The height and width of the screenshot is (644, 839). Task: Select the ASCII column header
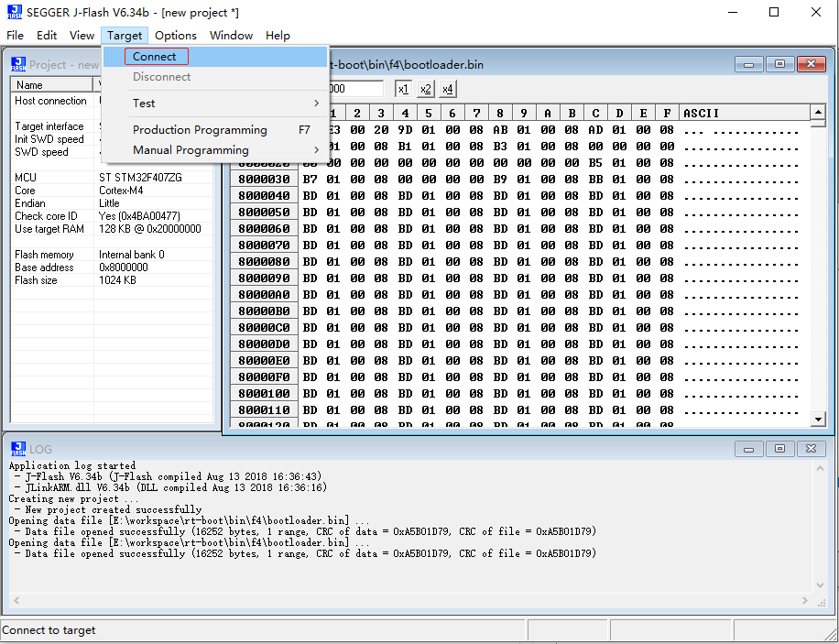click(x=703, y=113)
